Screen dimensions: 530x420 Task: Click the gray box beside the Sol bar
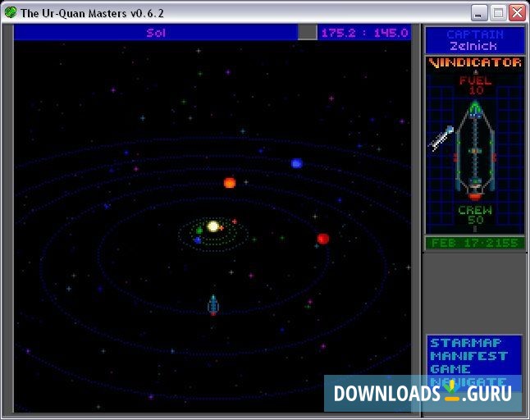pyautogui.click(x=307, y=33)
